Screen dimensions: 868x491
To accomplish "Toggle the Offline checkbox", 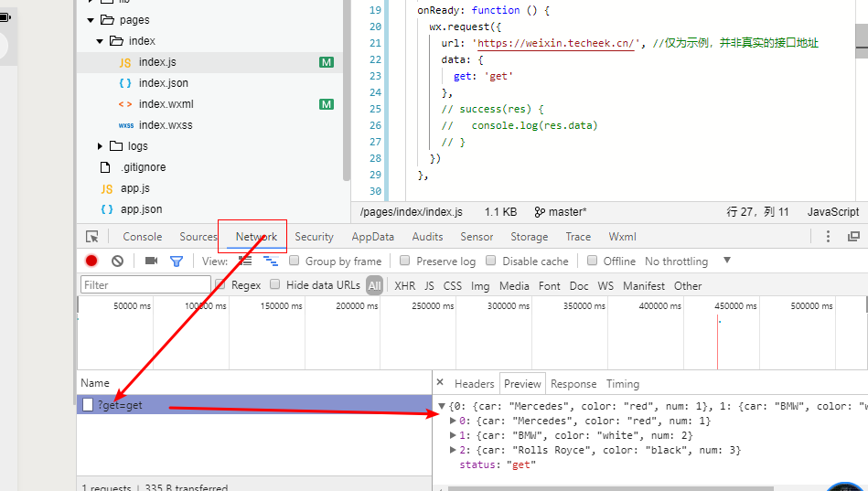I will tap(592, 261).
